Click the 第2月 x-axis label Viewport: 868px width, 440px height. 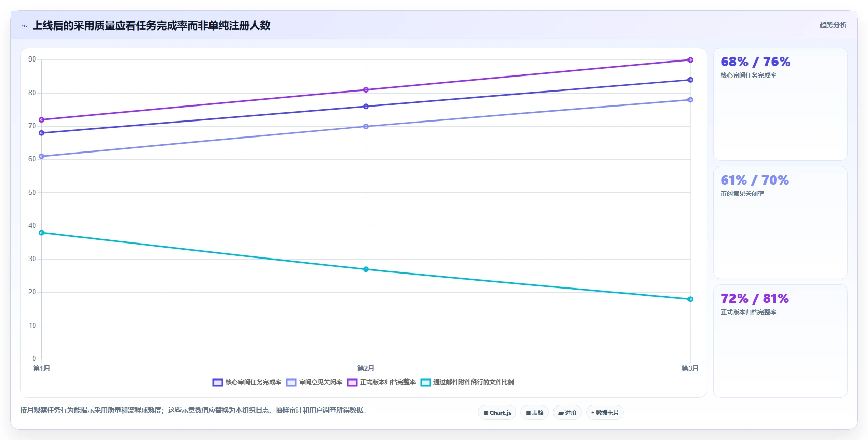[366, 369]
